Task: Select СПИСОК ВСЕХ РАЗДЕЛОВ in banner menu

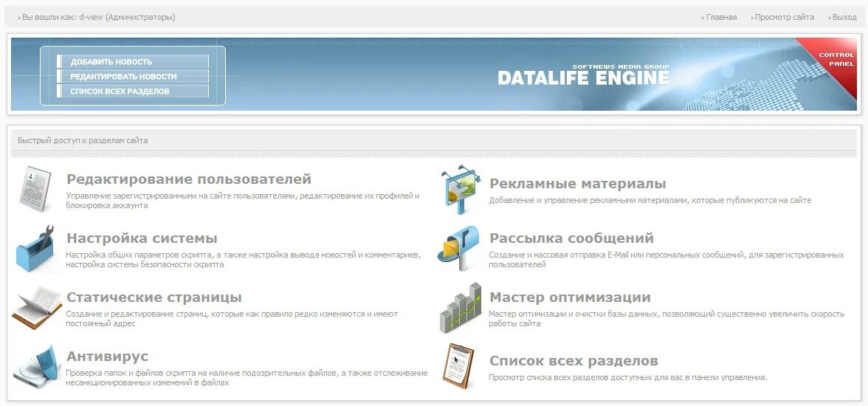Action: 133,91
